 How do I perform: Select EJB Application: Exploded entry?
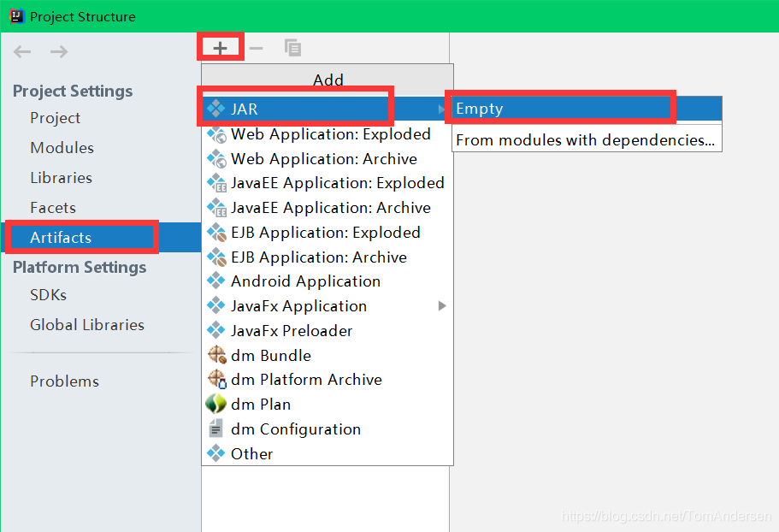tap(328, 233)
